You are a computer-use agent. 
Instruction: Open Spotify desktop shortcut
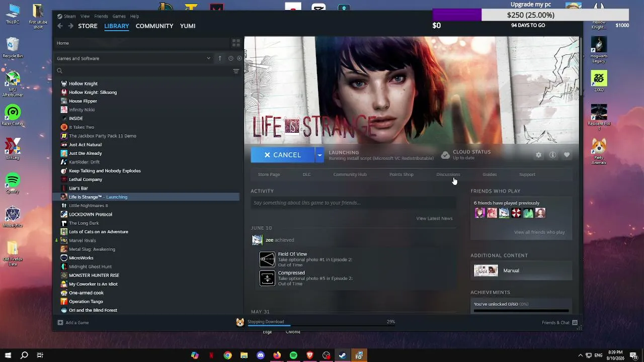coord(13,183)
